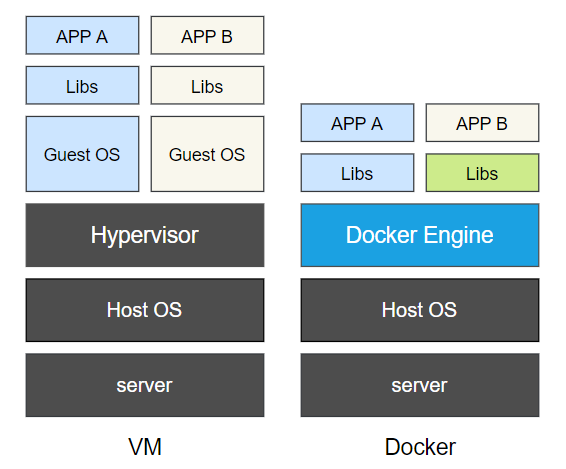Click the blue Guest OS box
The image size is (566, 469).
(82, 154)
